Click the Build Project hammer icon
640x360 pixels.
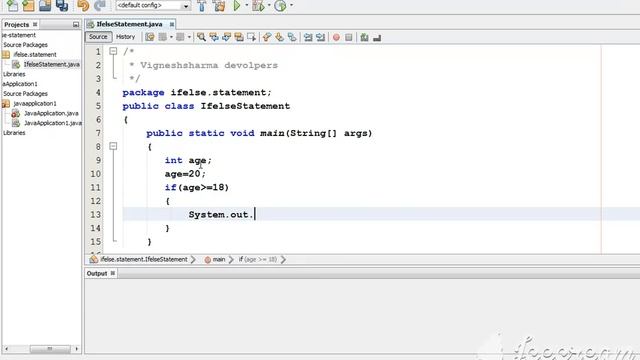(x=202, y=5)
